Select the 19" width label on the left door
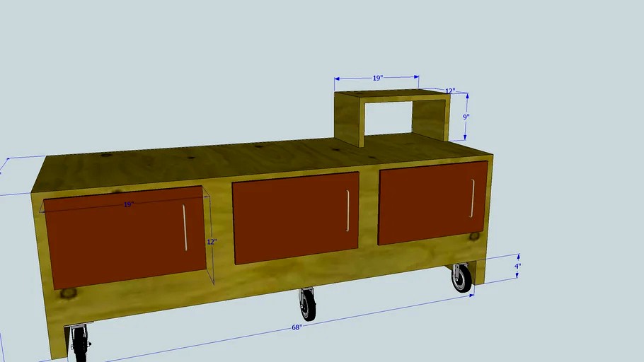The height and width of the screenshot is (362, 644). click(129, 204)
